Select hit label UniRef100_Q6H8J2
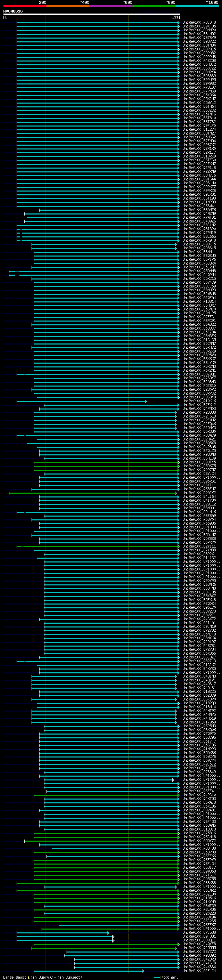Image resolution: width=222 pixels, height=980 pixels. coord(199,65)
